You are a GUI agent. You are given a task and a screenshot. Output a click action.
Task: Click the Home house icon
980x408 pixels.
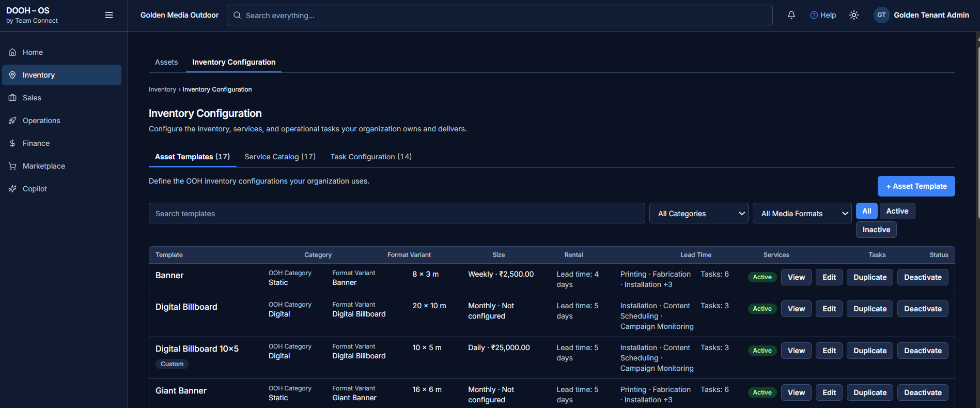(x=12, y=52)
